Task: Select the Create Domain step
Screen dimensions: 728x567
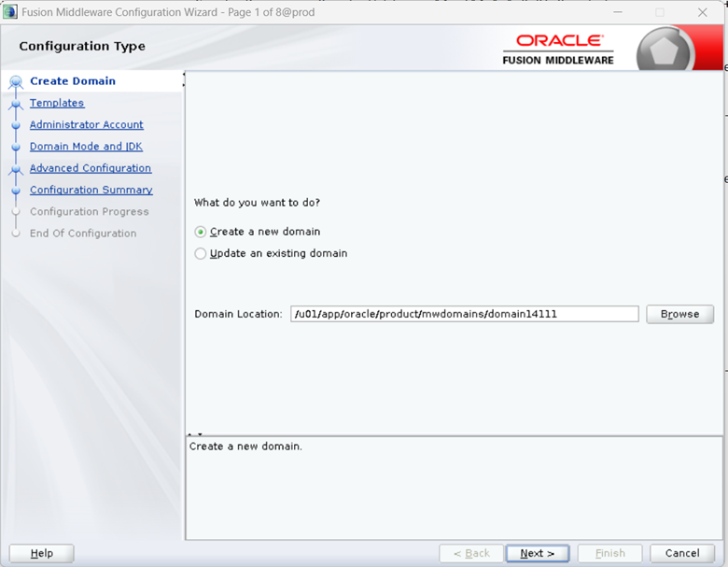Action: (x=73, y=81)
